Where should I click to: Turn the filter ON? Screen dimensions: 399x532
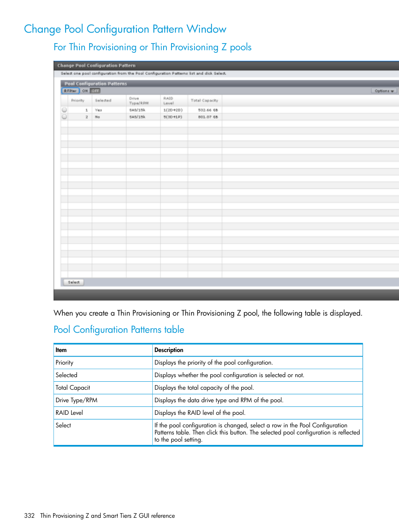[x=85, y=91]
